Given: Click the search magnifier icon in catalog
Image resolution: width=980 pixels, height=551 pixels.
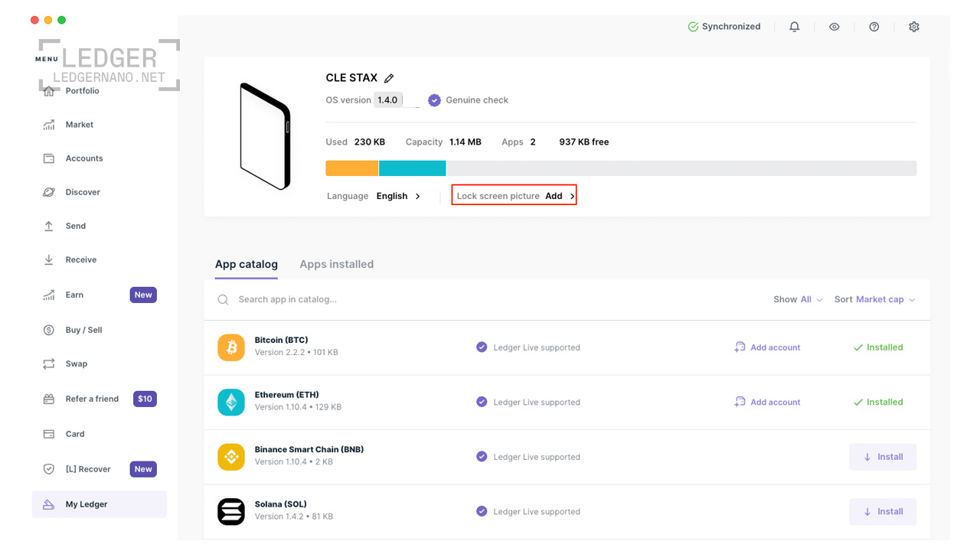Looking at the screenshot, I should [223, 300].
